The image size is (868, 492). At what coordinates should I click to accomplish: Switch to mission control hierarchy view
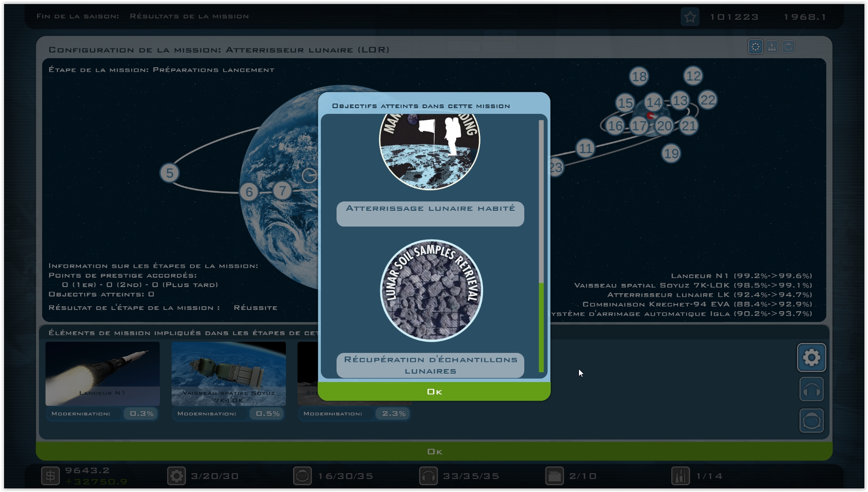tap(772, 47)
